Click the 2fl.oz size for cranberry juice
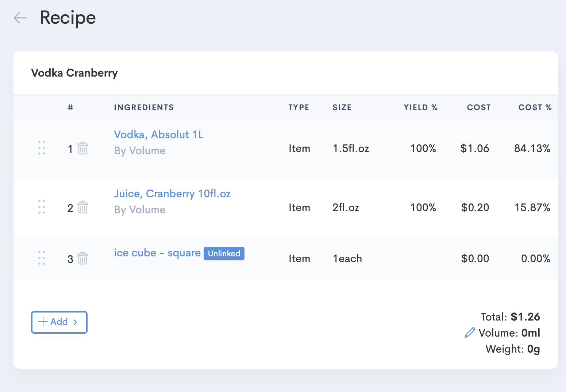 point(346,207)
